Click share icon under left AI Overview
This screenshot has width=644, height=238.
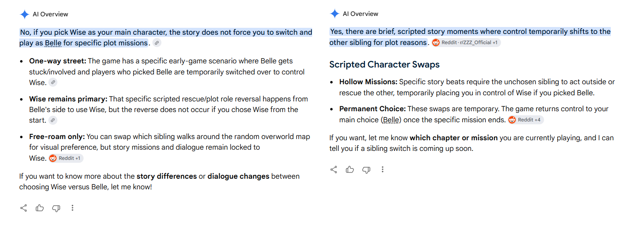click(x=24, y=208)
